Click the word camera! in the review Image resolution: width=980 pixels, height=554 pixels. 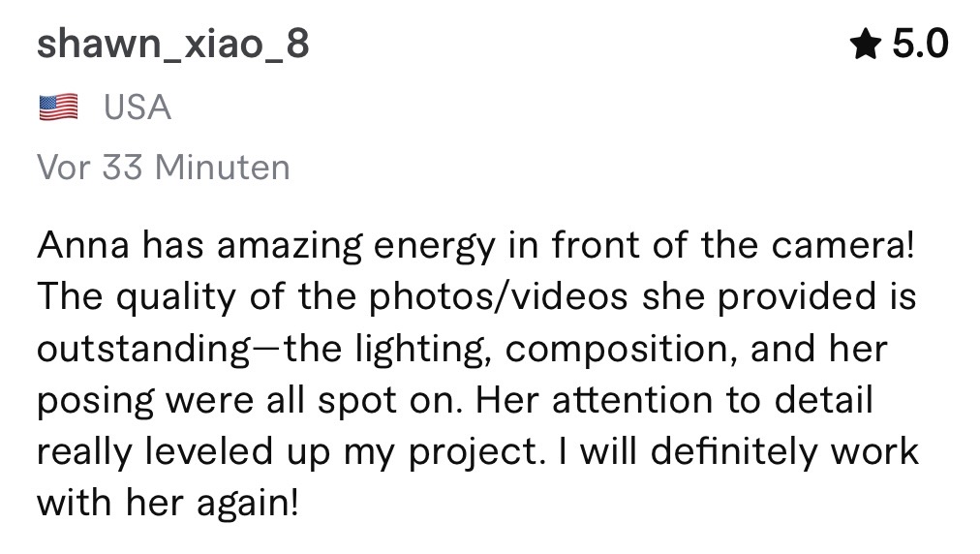(x=842, y=244)
